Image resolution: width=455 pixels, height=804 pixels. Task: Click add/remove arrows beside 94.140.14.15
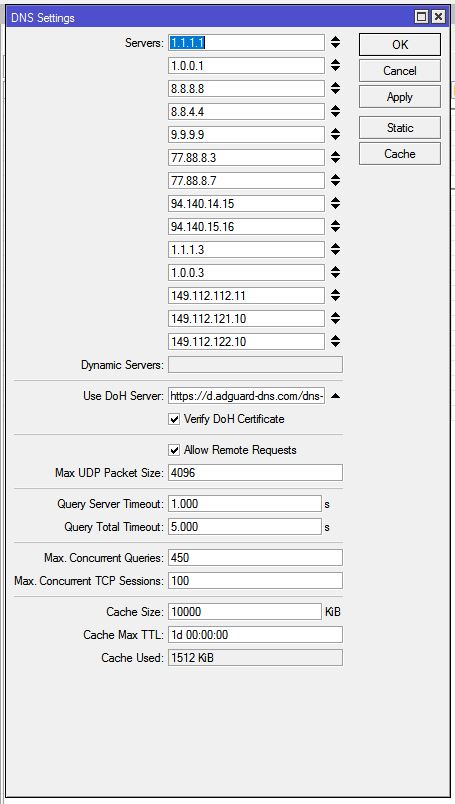335,204
